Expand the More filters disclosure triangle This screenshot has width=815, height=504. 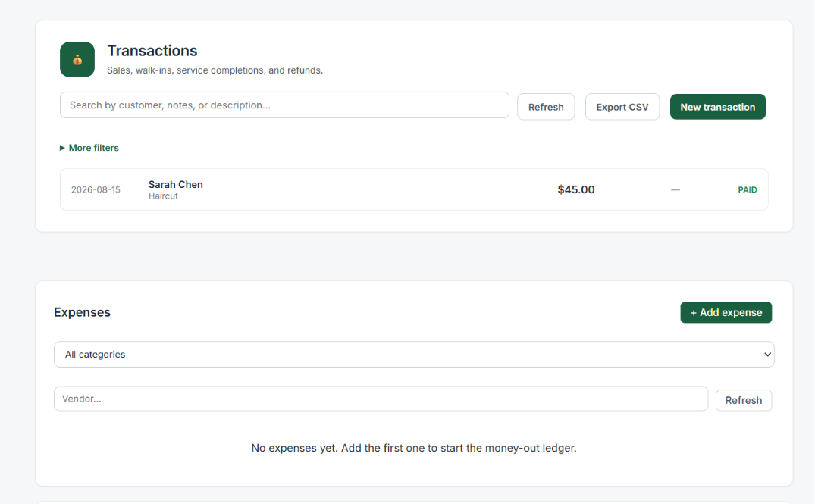[62, 148]
